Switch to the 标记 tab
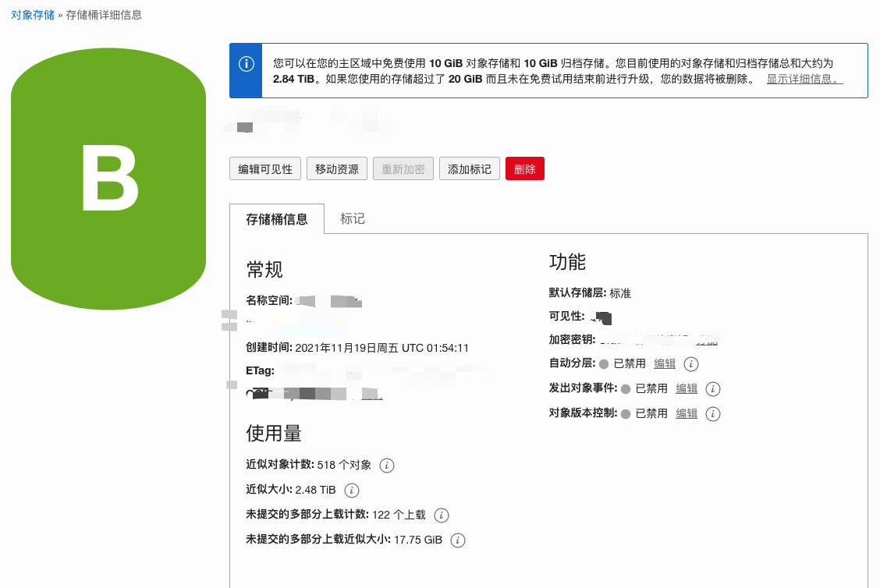Viewport: 880px width, 588px height. [x=353, y=218]
